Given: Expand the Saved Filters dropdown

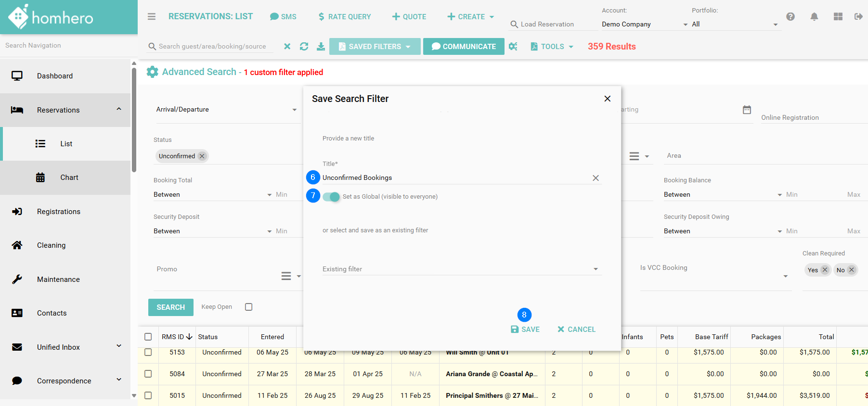Looking at the screenshot, I should pyautogui.click(x=375, y=47).
